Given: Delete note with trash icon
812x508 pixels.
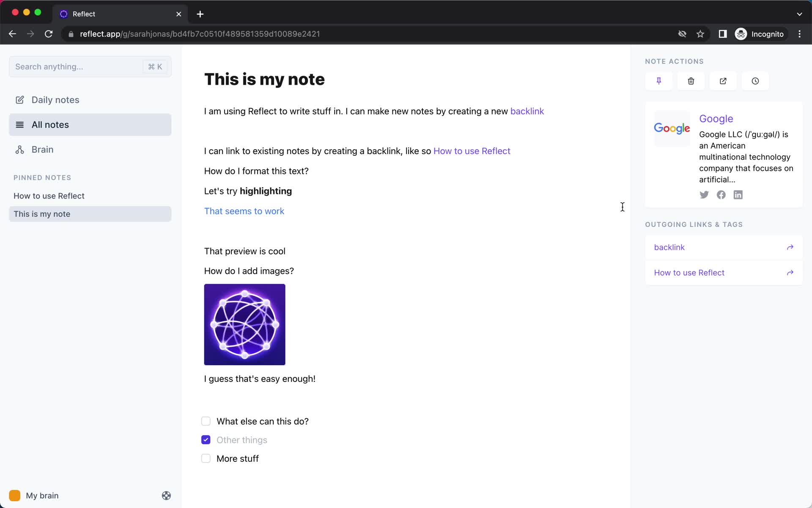Looking at the screenshot, I should click(x=691, y=81).
